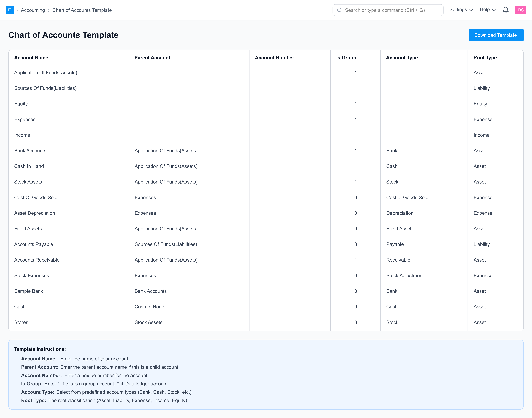Open the BS user avatar menu
The image size is (532, 418).
(520, 10)
